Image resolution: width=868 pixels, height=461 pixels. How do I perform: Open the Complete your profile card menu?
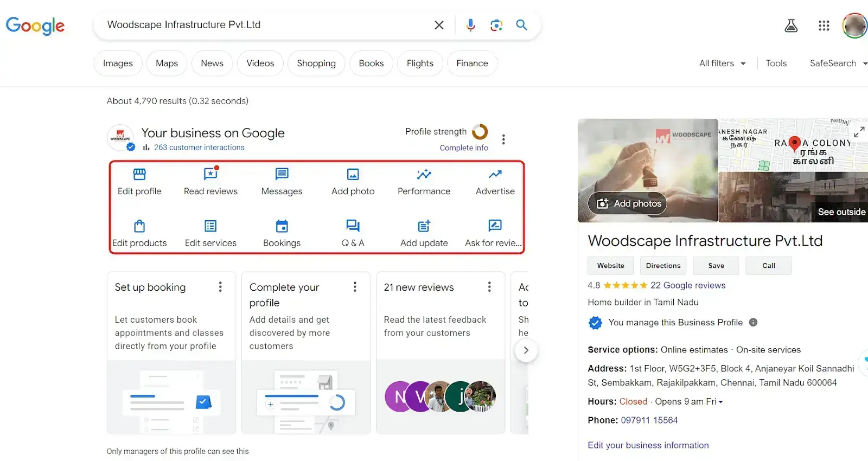tap(355, 287)
